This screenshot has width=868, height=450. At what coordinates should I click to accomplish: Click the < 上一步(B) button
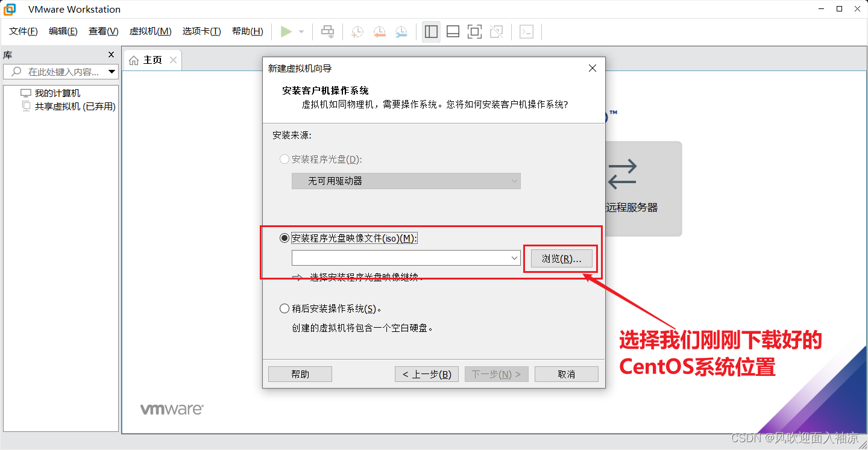point(427,374)
